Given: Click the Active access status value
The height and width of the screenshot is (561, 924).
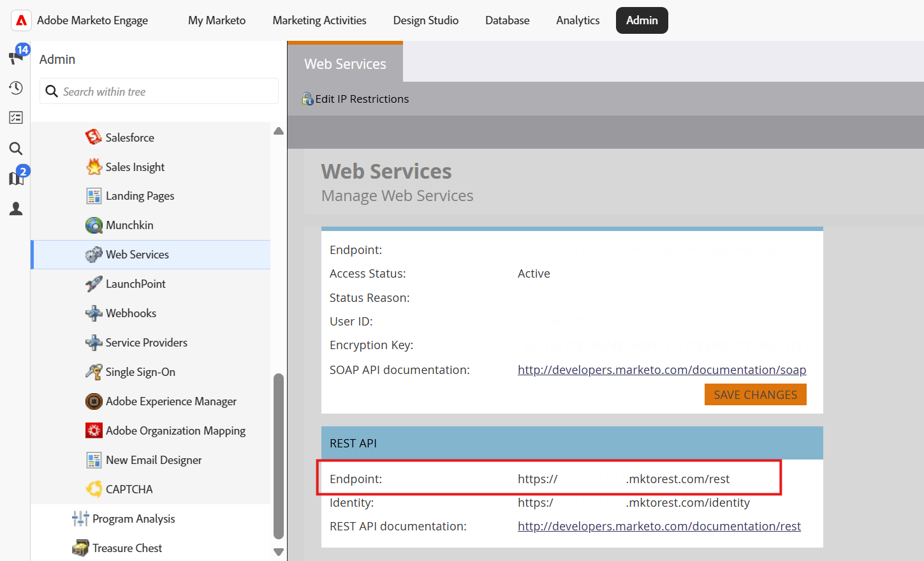Looking at the screenshot, I should (534, 273).
